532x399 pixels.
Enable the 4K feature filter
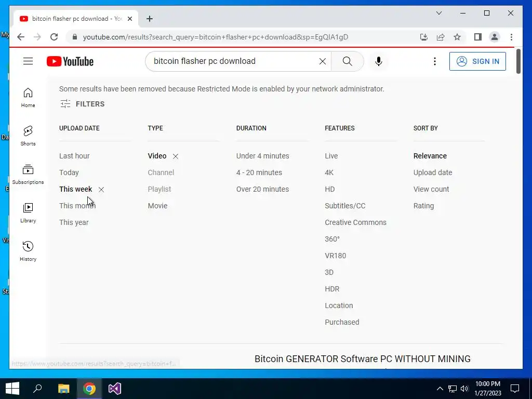click(329, 172)
